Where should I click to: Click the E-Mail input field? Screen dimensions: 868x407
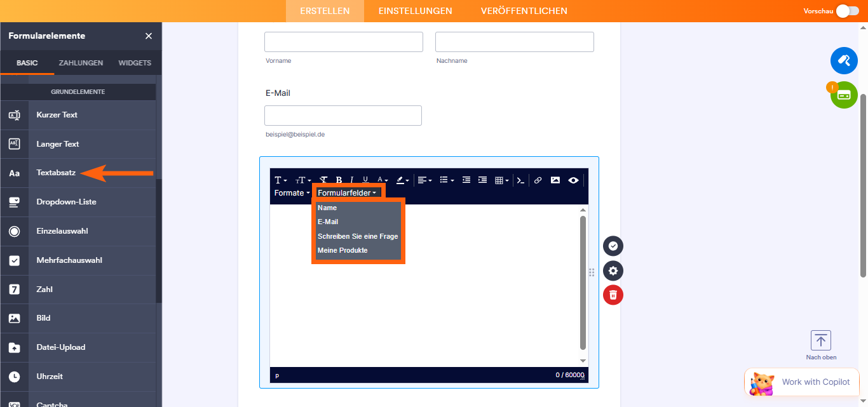pos(342,116)
